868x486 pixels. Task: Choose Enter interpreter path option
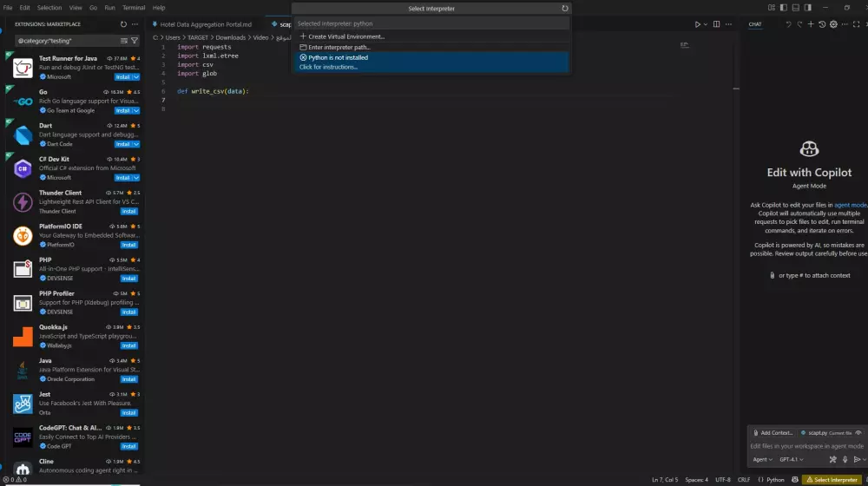pyautogui.click(x=431, y=47)
